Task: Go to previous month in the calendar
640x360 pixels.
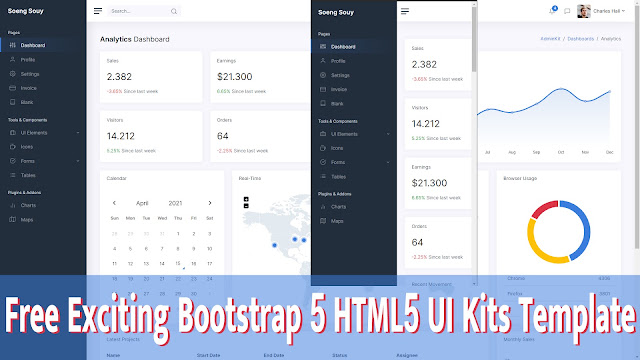Action: 114,203
